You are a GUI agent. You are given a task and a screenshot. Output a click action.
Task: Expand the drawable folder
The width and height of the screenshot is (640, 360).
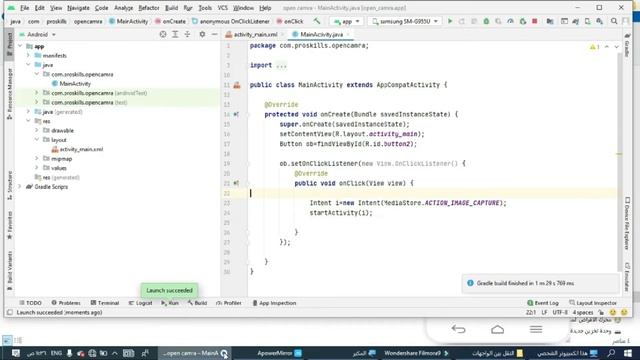(x=36, y=131)
